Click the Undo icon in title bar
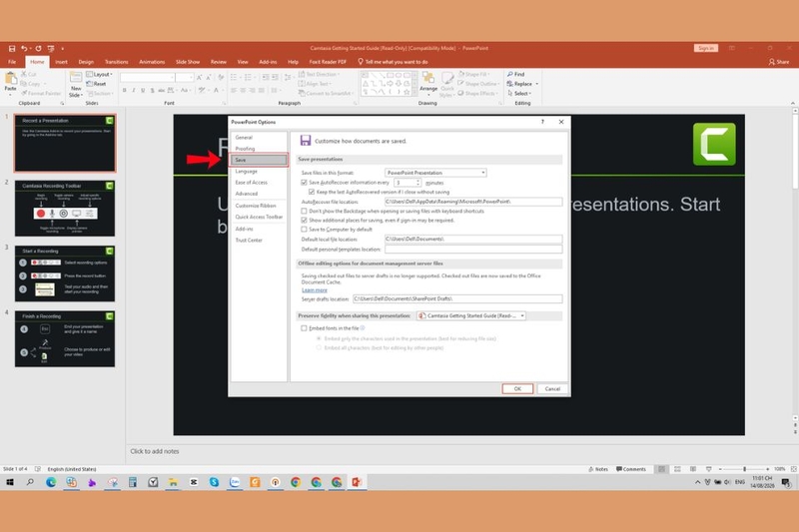The width and height of the screenshot is (799, 532). coord(23,48)
